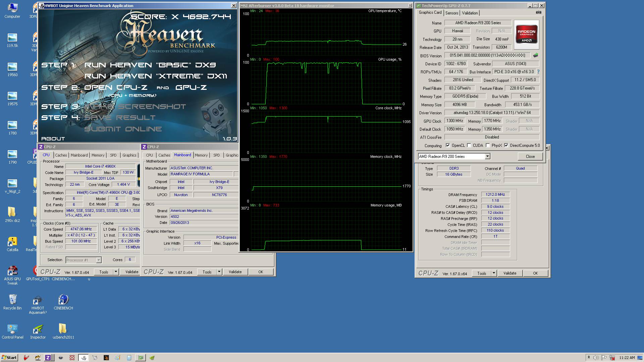
Task: Switch to the Sensors tab in GPU-Z
Action: click(451, 13)
